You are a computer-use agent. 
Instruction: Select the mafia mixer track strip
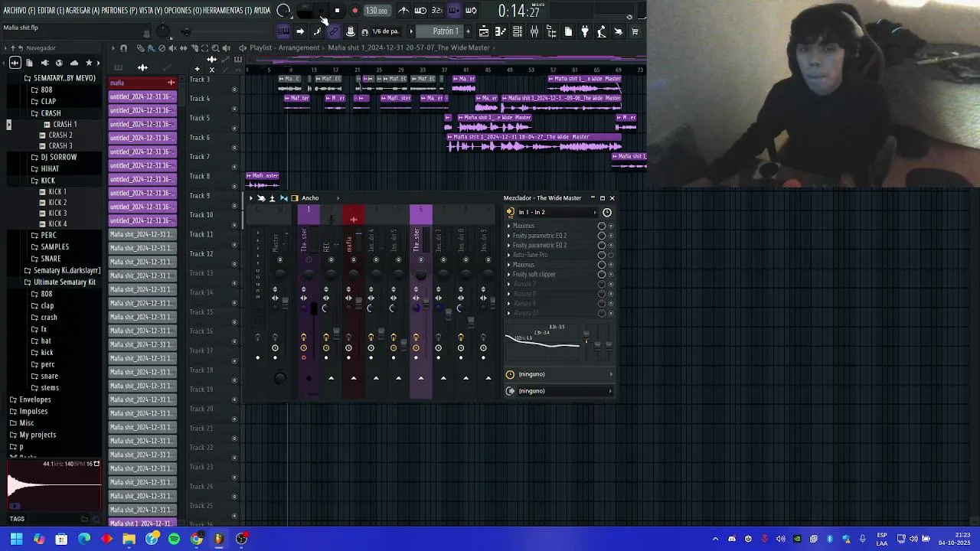(x=353, y=302)
